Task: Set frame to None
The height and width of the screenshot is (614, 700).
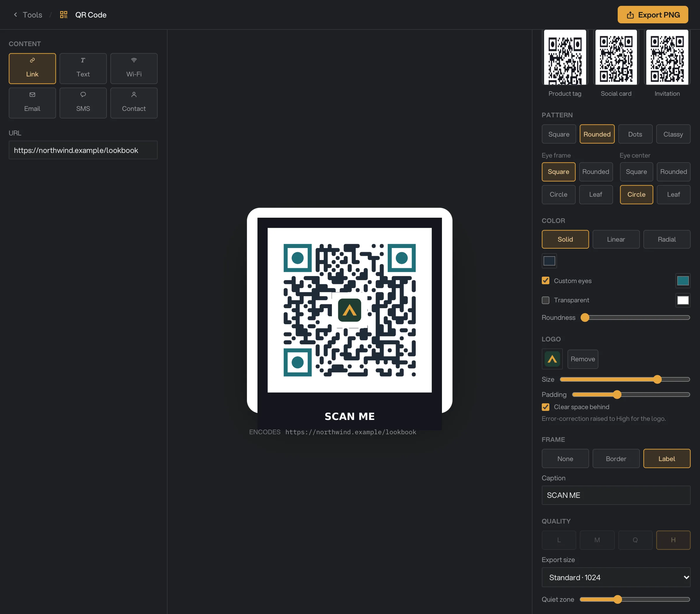Action: point(565,458)
